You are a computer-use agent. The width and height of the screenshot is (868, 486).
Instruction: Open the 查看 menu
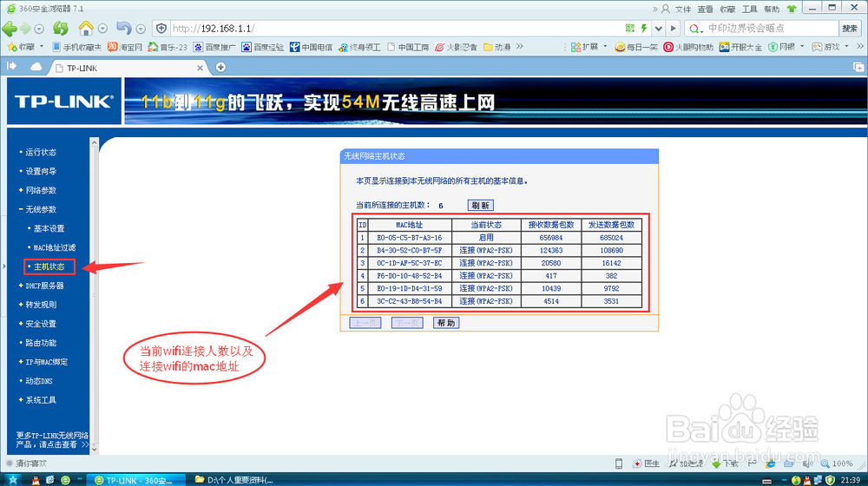click(x=705, y=9)
